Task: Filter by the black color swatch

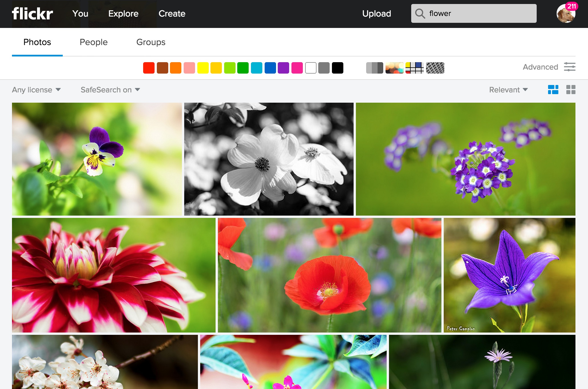Action: pyautogui.click(x=338, y=68)
